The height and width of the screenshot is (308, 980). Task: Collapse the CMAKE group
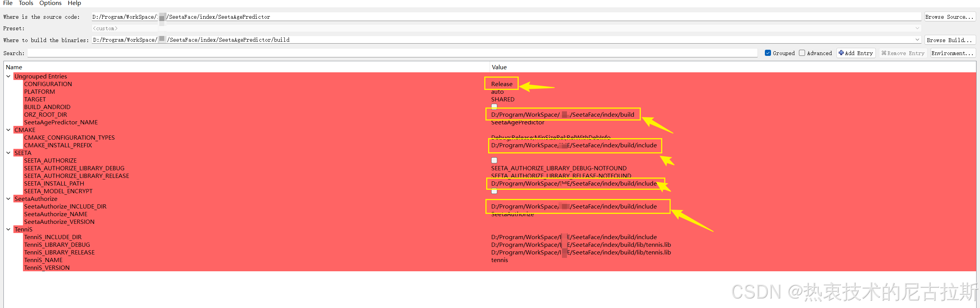(8, 130)
